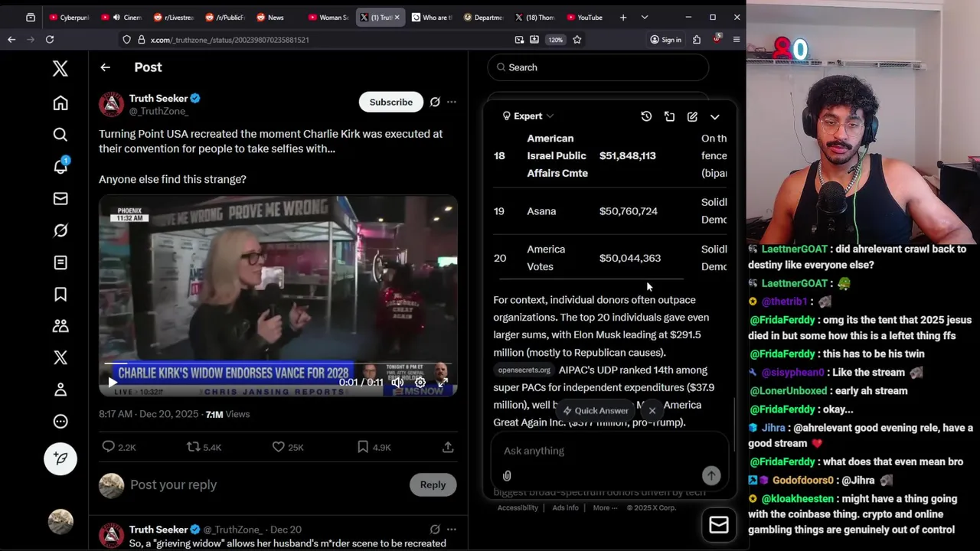Attach a file with paperclip icon

pos(507,476)
